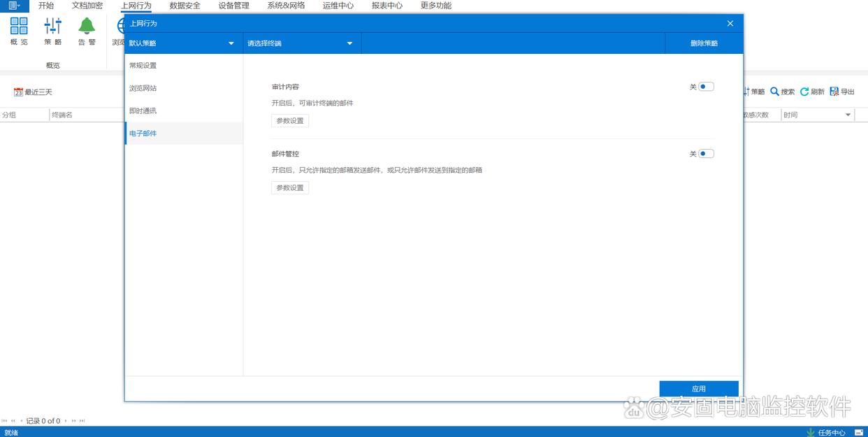The width and height of the screenshot is (868, 437).
Task: Click the 搜索 magnifier icon
Action: pos(774,92)
